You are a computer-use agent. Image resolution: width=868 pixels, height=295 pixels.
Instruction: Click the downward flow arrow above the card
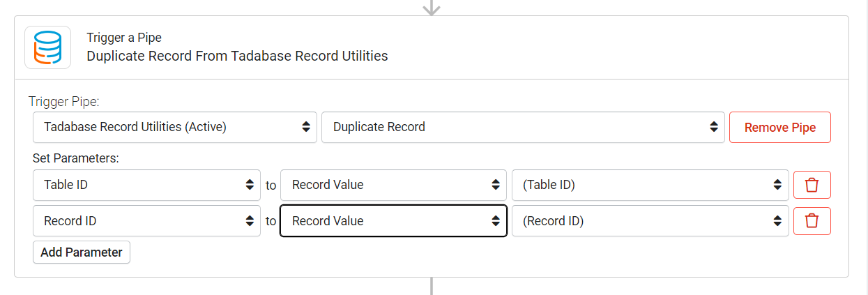[x=432, y=8]
